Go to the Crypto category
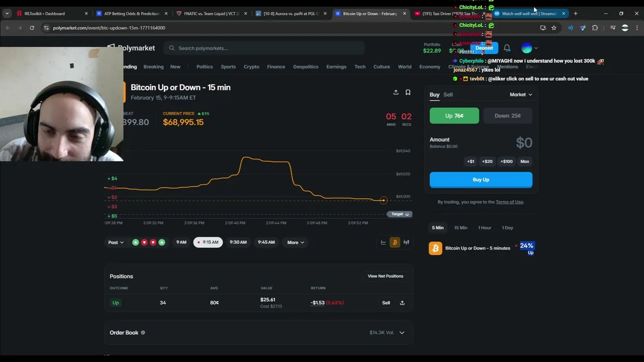 (251, 67)
